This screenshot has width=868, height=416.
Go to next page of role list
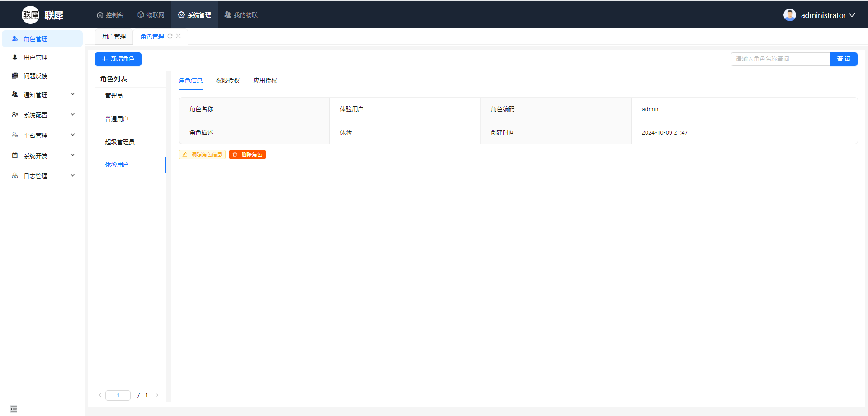(157, 395)
